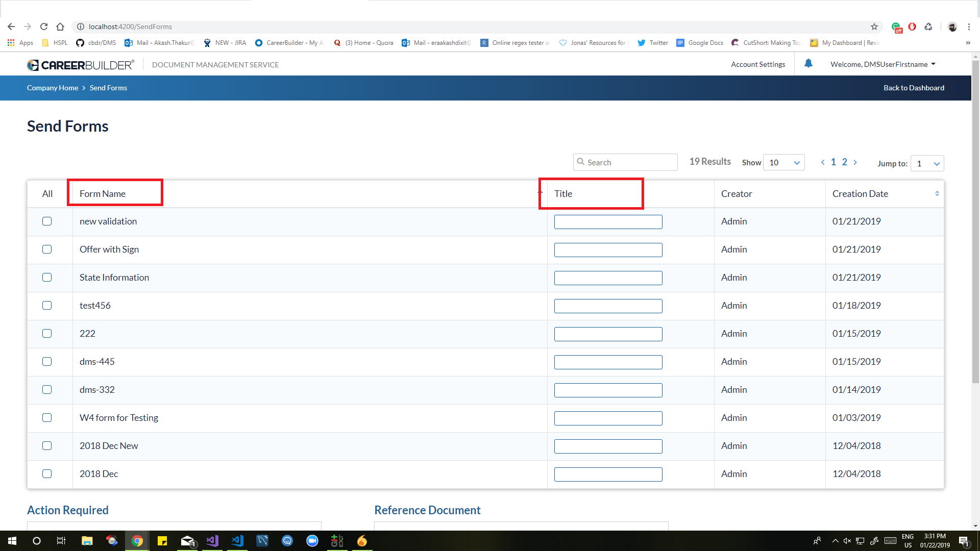This screenshot has width=980, height=551.
Task: Click the search magnifier icon
Action: click(x=580, y=162)
